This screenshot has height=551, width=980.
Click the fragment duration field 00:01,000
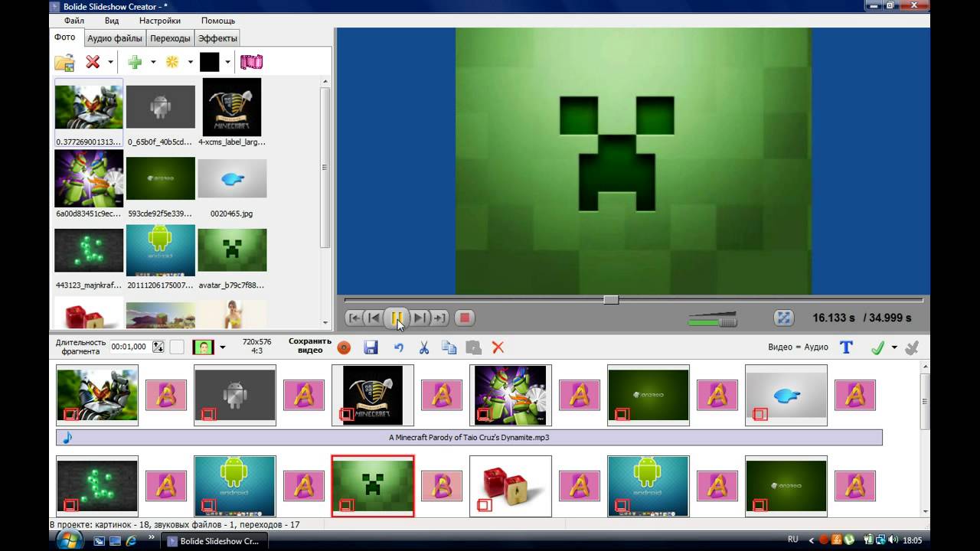(x=130, y=347)
